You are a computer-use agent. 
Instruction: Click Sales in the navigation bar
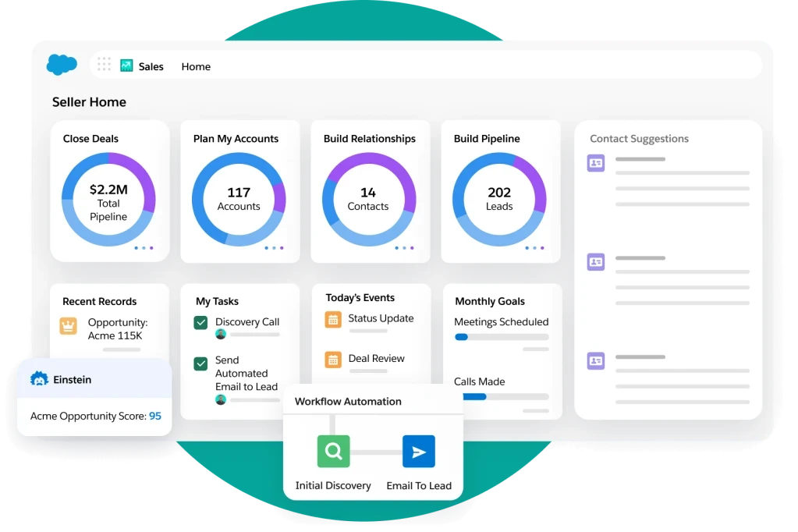(151, 66)
